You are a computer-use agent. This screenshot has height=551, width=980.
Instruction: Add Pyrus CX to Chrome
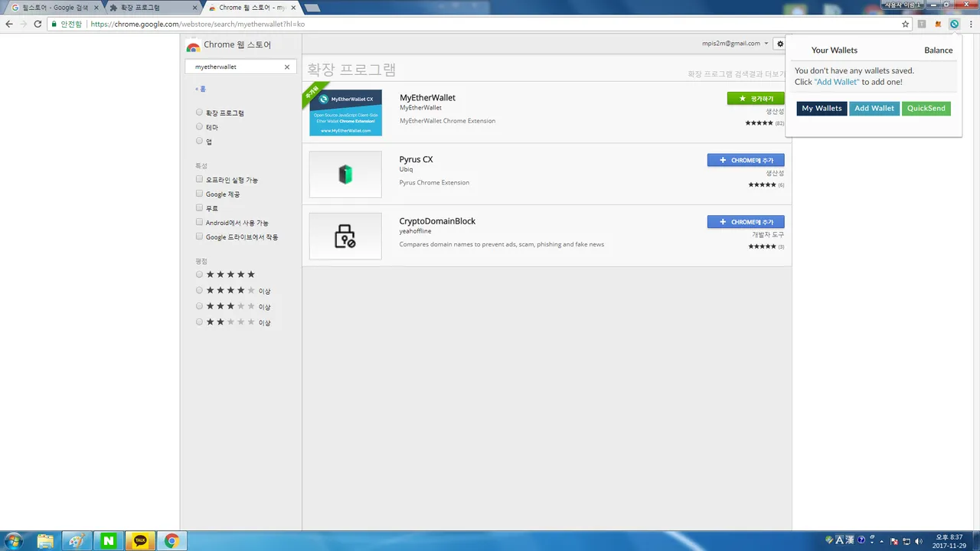[746, 160]
